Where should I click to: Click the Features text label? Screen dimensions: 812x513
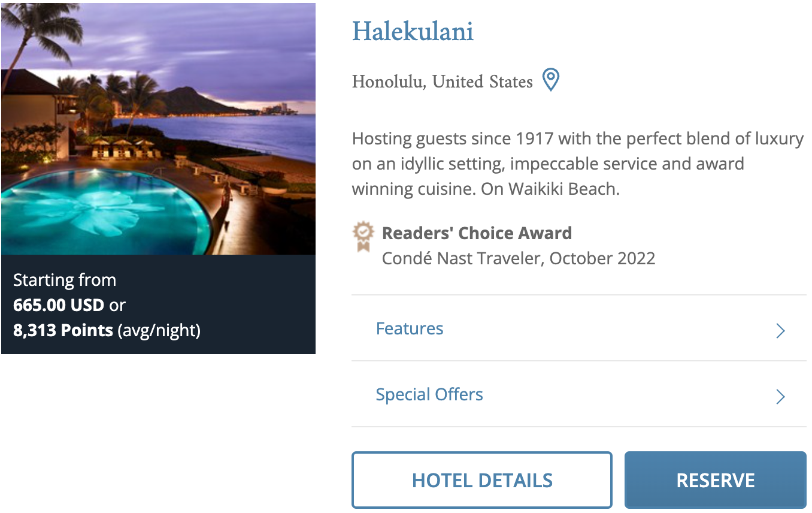click(410, 328)
